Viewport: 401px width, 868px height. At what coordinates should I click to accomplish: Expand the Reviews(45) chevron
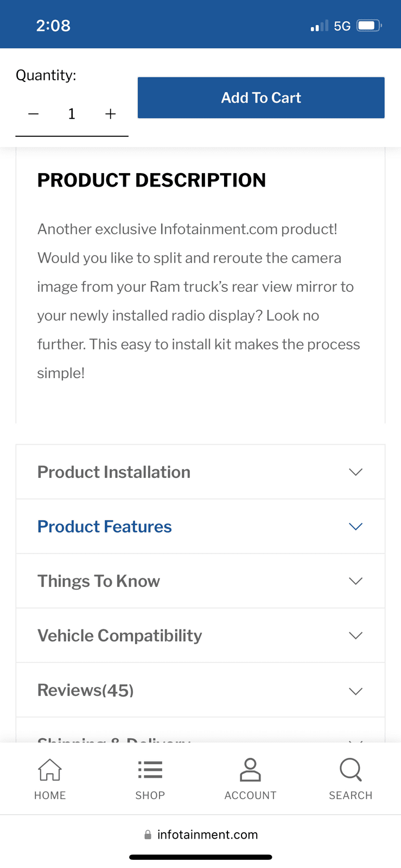(x=355, y=691)
